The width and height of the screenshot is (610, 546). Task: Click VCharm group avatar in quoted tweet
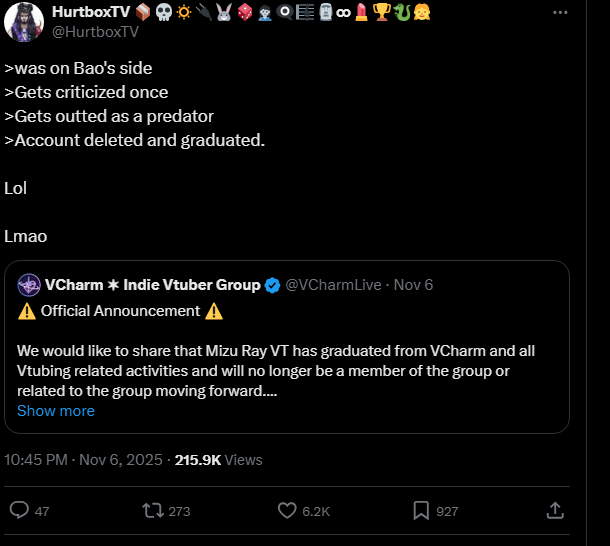pos(28,285)
